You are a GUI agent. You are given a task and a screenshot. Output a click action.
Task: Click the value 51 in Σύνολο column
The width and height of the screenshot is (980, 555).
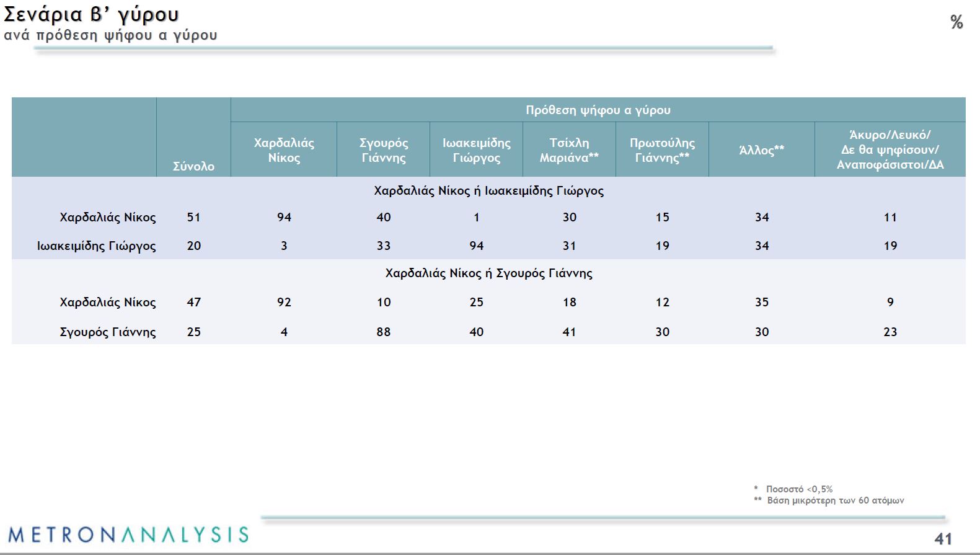pyautogui.click(x=193, y=217)
